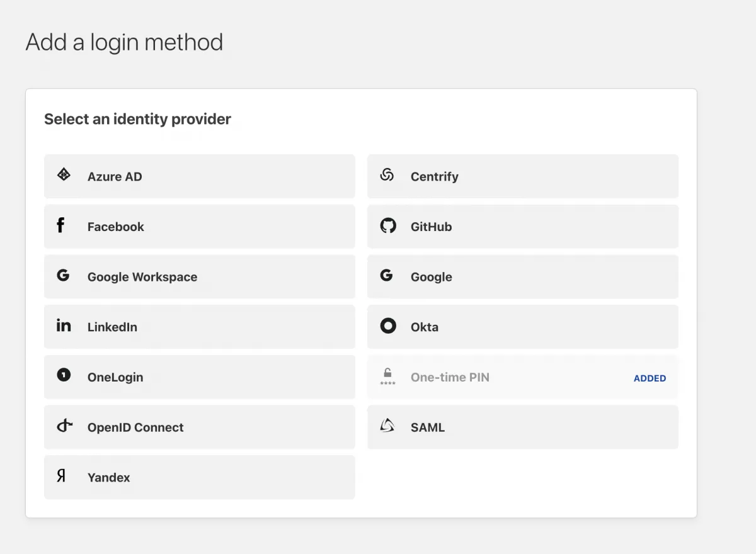Click the G icon beside Google
The height and width of the screenshot is (554, 756).
point(386,275)
